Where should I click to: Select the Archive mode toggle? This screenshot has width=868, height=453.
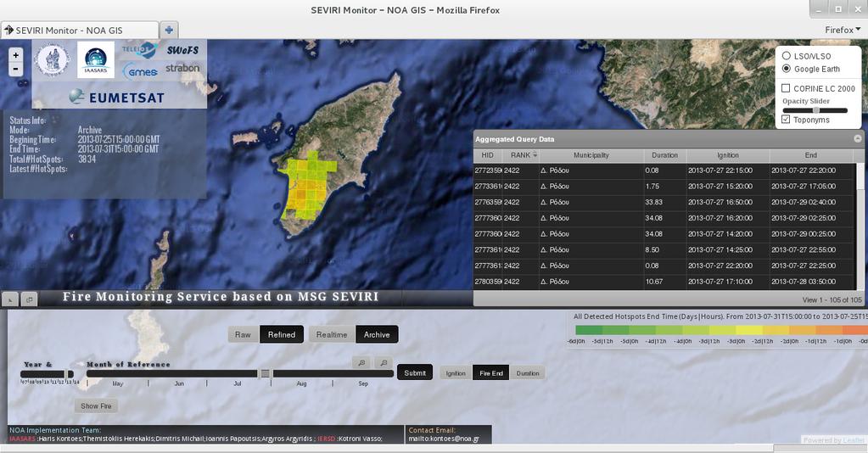pyautogui.click(x=377, y=334)
